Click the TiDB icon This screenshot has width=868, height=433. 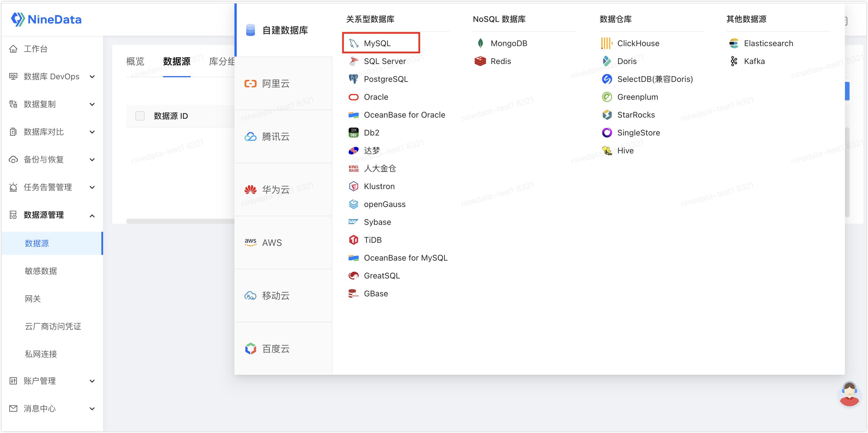(353, 240)
